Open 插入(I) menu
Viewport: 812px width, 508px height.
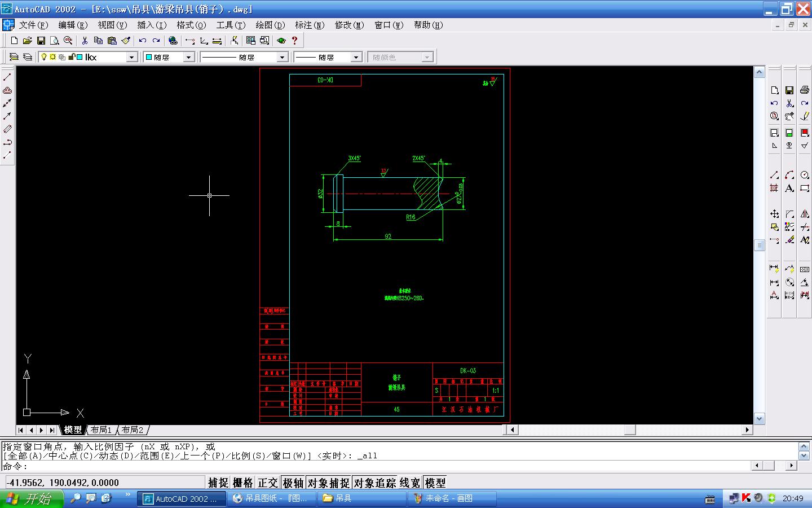click(152, 25)
